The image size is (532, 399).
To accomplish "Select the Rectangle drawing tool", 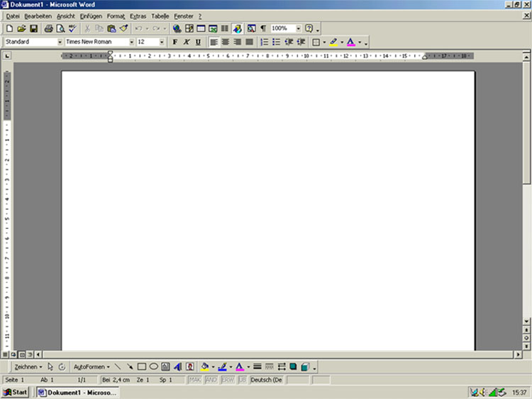I will (141, 367).
